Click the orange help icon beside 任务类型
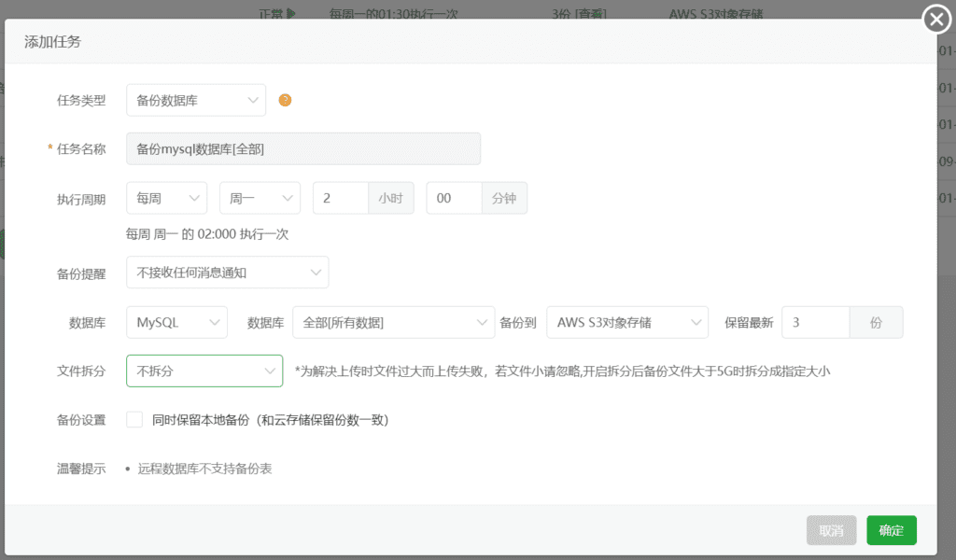956x560 pixels. (x=286, y=98)
